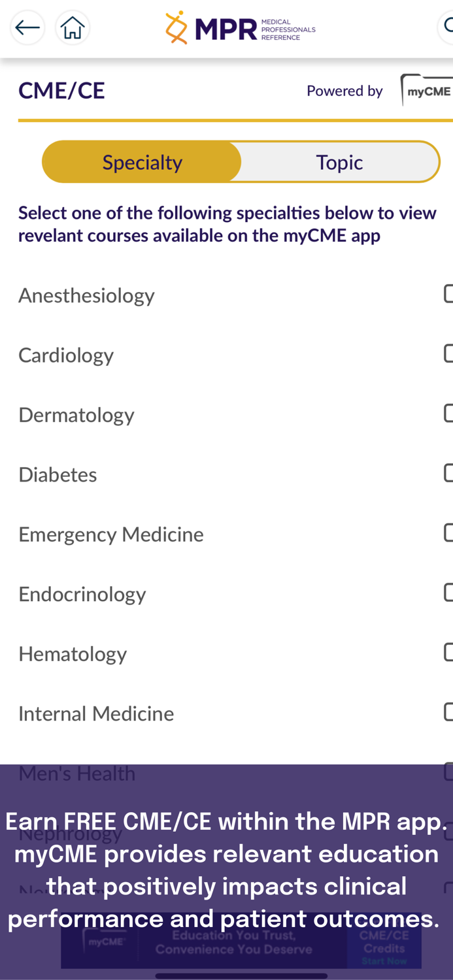Click the myCME logo next to Powered by

point(428,90)
